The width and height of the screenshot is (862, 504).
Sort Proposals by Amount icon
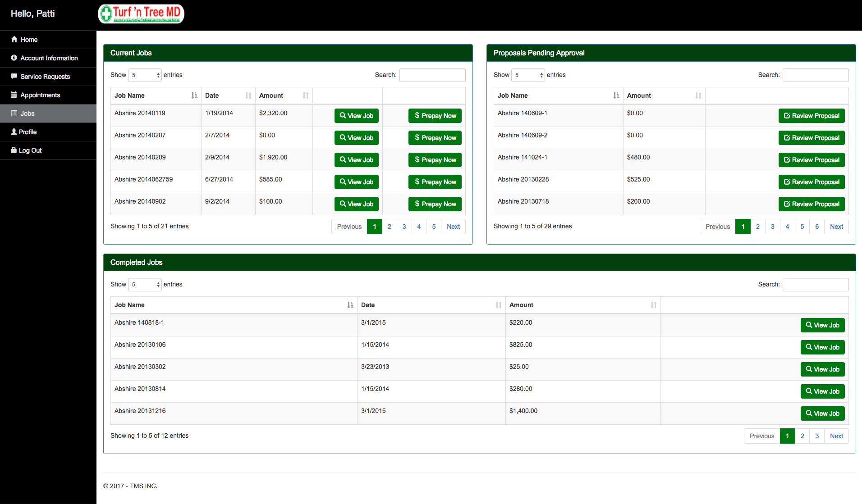click(x=698, y=95)
